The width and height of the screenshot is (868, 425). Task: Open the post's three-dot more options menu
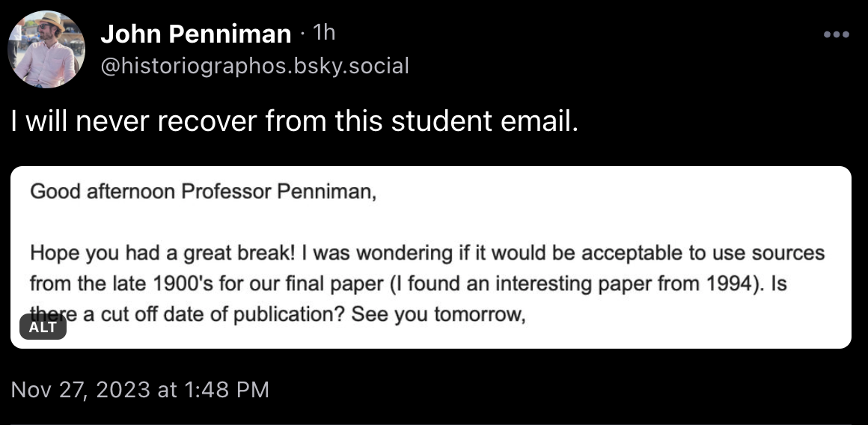click(836, 34)
